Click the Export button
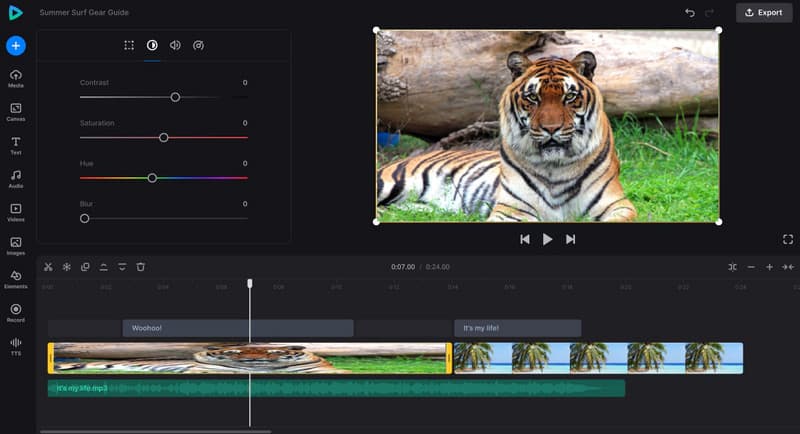Image resolution: width=800 pixels, height=434 pixels. (764, 12)
